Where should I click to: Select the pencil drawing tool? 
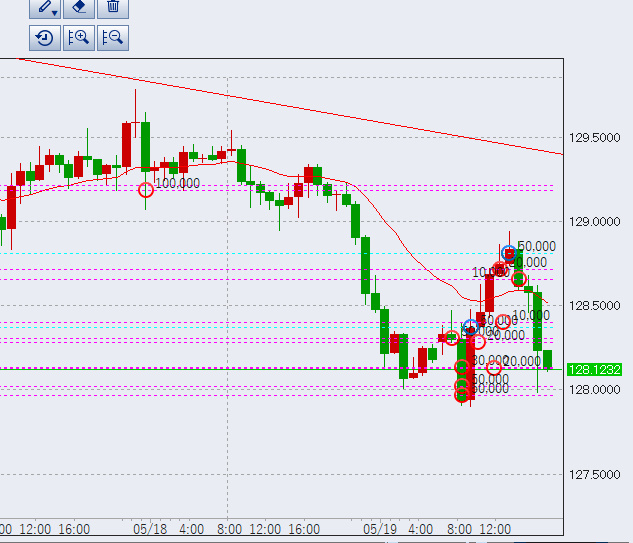click(41, 7)
